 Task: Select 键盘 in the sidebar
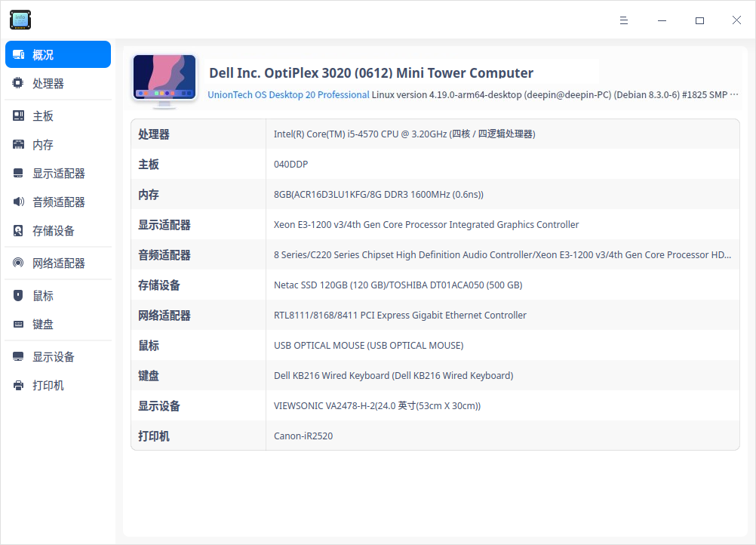(58, 324)
